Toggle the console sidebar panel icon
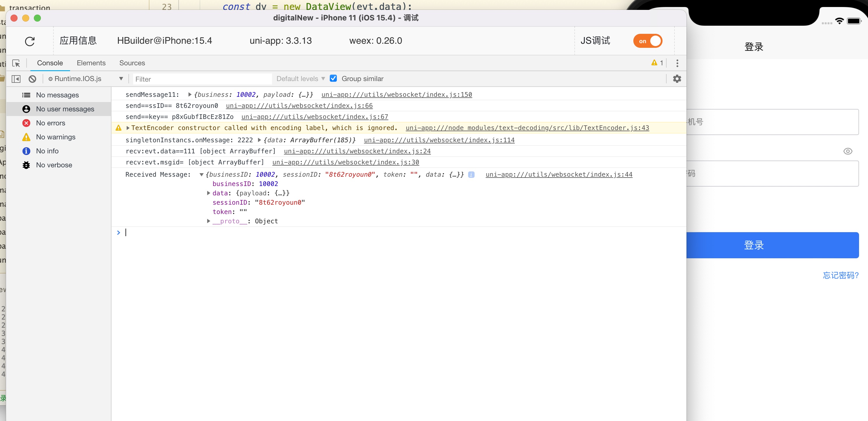The height and width of the screenshot is (421, 868). click(16, 79)
